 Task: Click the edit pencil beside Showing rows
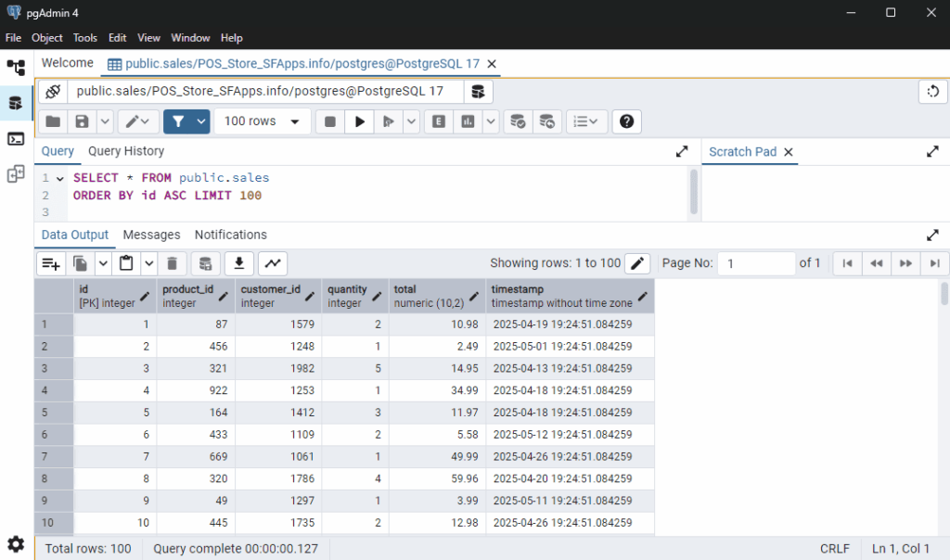pyautogui.click(x=637, y=263)
